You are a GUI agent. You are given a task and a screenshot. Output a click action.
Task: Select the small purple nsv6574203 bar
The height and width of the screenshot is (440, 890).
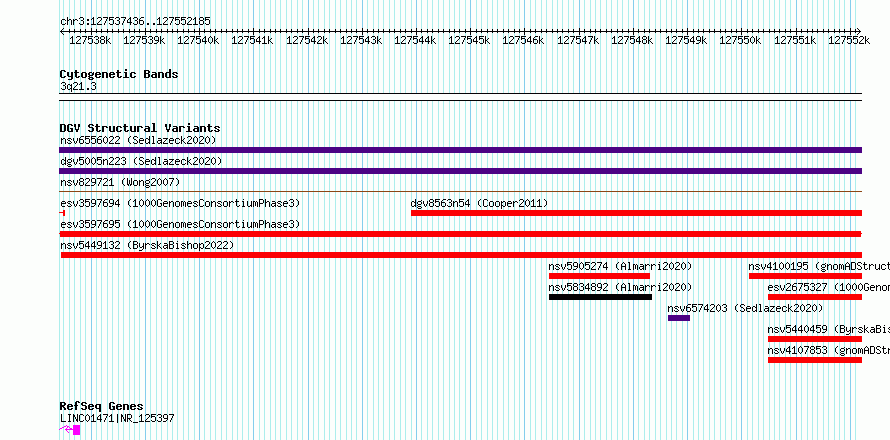coord(679,318)
